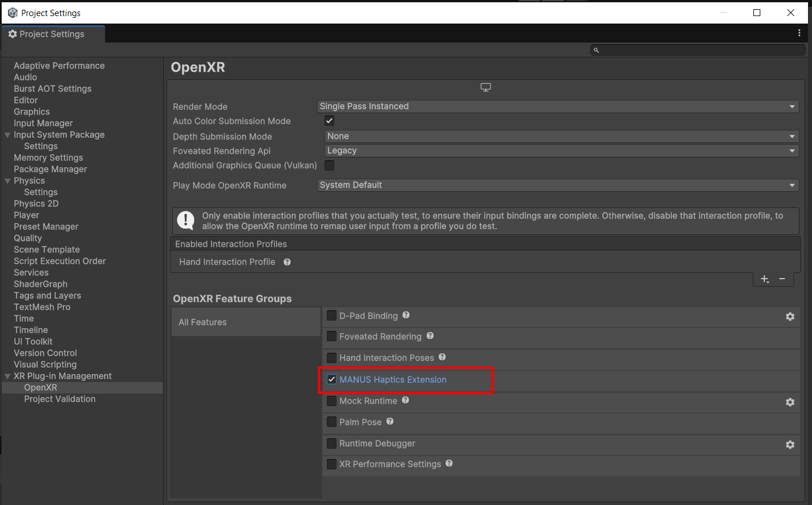Enable the Palm Pose feature checkbox
This screenshot has height=505, width=812.
pyautogui.click(x=332, y=422)
